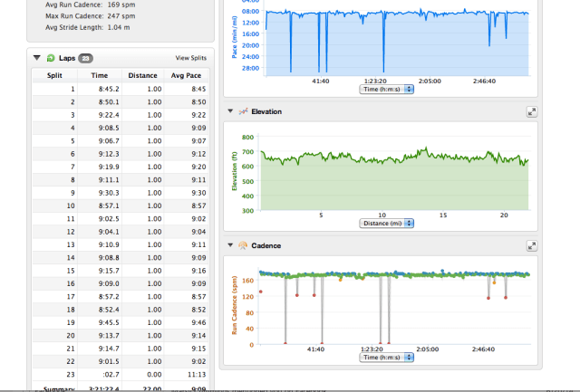The image size is (580, 392).
Task: Select lap time 9:13.7
Action: (x=109, y=336)
